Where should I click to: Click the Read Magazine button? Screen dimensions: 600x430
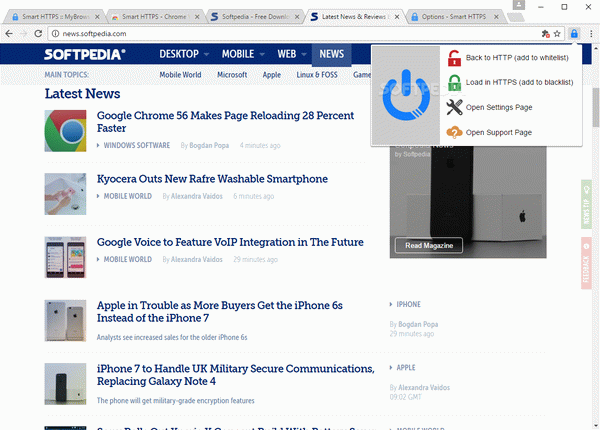point(429,246)
